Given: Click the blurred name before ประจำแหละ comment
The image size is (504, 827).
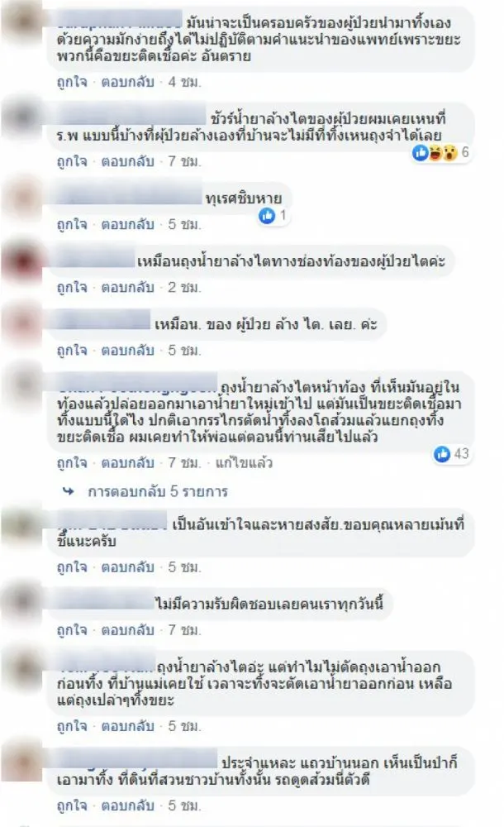Looking at the screenshot, I should coord(137,758).
